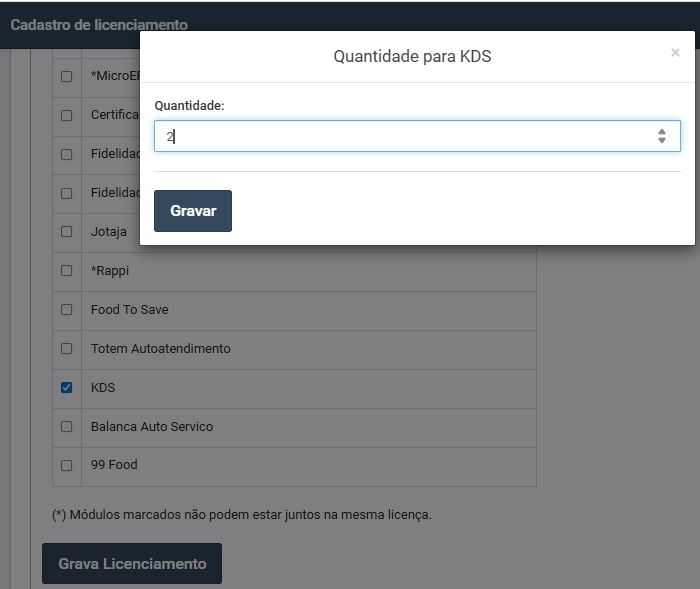700x589 pixels.
Task: Close the Quantidade para KDS dialog
Action: [x=675, y=53]
